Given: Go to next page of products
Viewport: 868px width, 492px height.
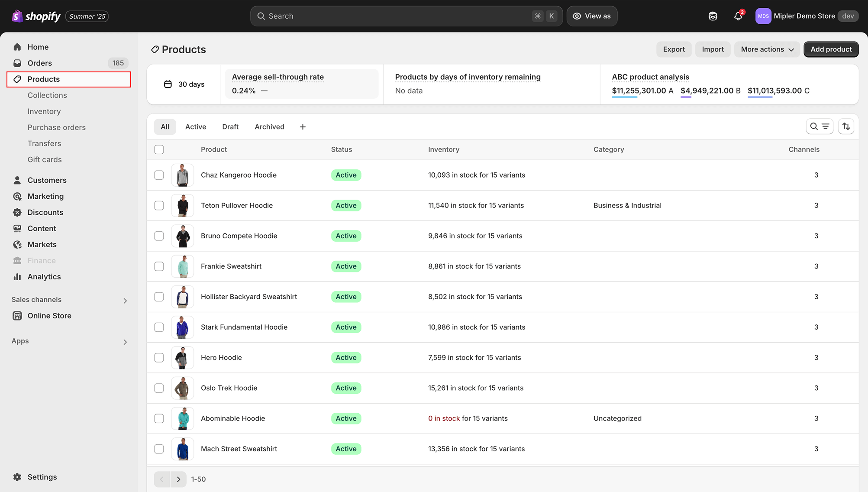Looking at the screenshot, I should (x=178, y=479).
